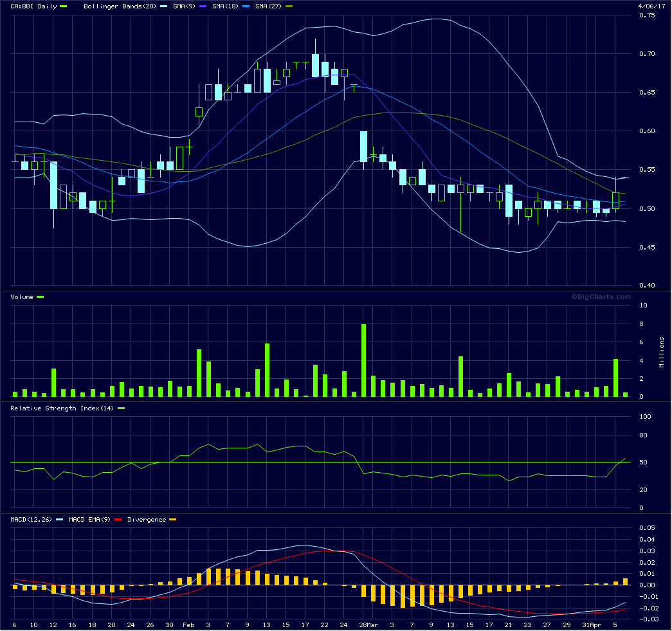Screen dimensions: 672x631
Task: Click the green Volume legend swatch
Action: [x=41, y=297]
